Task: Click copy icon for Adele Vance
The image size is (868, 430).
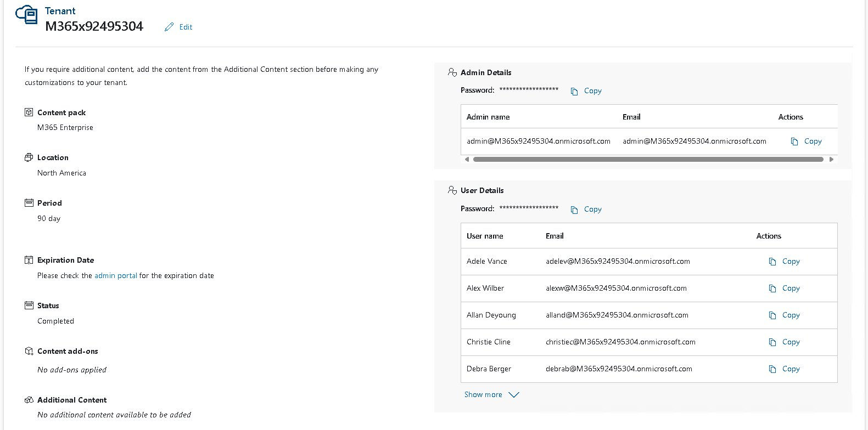Action: 772,262
